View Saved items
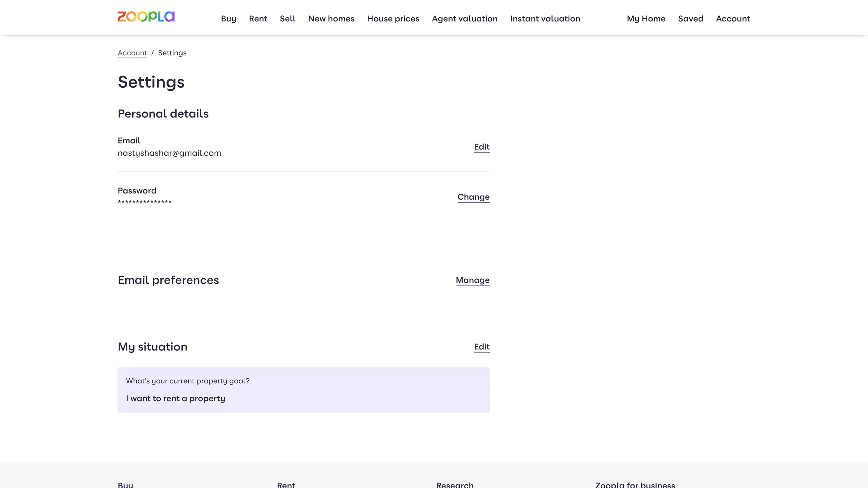This screenshot has width=868, height=488. pos(690,19)
